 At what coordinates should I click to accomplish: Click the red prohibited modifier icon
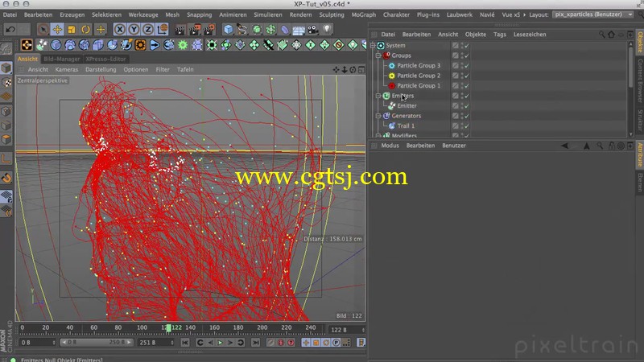pos(339,45)
